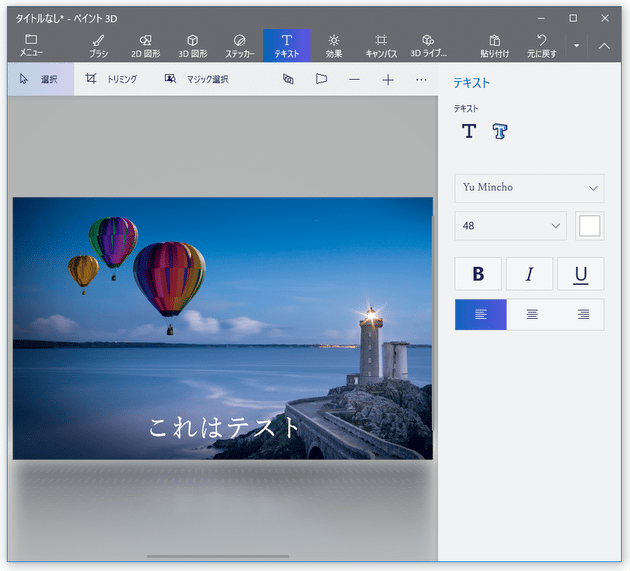This screenshot has height=571, width=630.
Task: Open the メニュー folder menu
Action: [31, 45]
